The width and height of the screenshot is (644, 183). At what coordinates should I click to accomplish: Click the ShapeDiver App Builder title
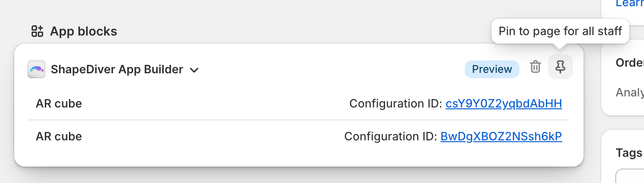(117, 69)
